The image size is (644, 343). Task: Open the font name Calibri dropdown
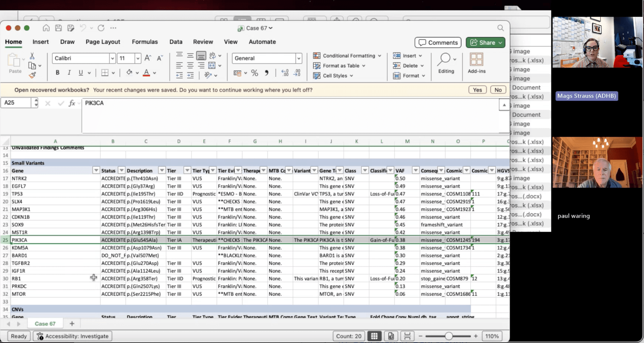[x=112, y=58]
